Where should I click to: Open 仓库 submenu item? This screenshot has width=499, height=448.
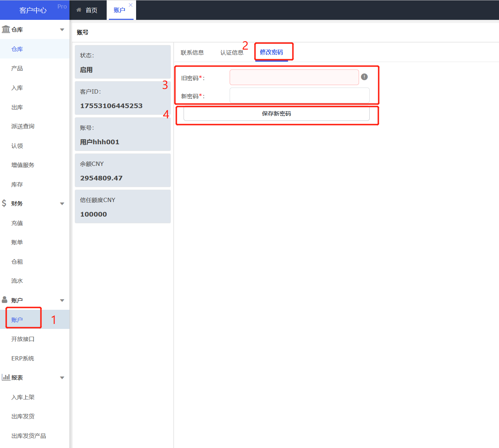tap(35, 49)
